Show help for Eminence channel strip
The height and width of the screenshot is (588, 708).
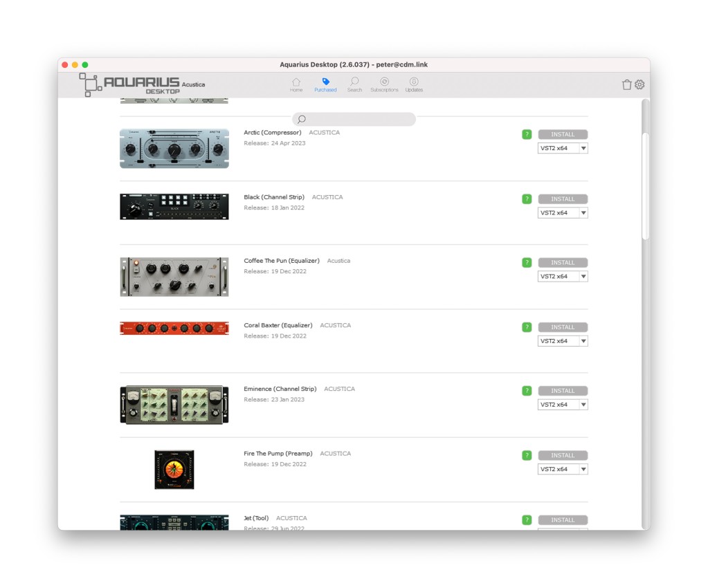pos(527,391)
